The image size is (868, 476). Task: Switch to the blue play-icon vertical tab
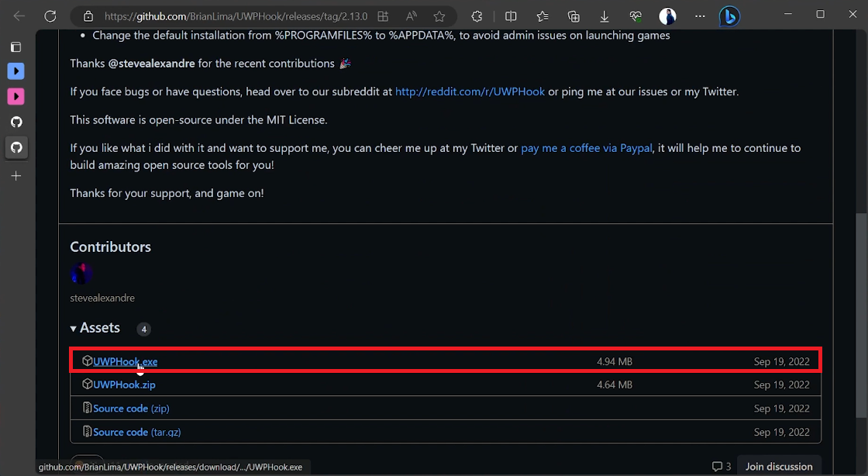pyautogui.click(x=16, y=71)
